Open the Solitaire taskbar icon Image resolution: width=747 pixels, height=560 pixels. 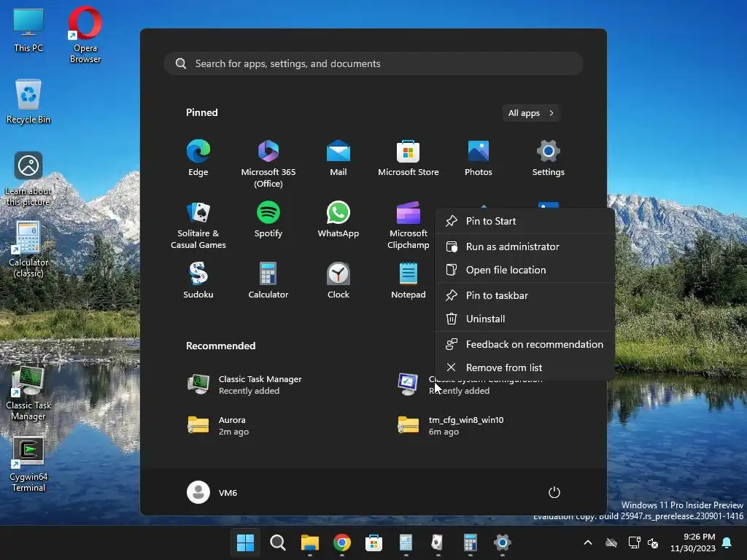[438, 542]
